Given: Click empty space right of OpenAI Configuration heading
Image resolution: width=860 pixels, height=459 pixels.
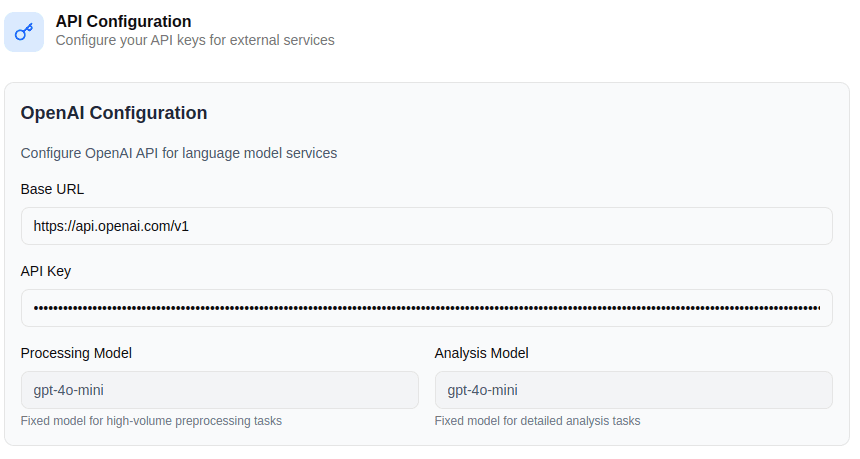Looking at the screenshot, I should point(520,113).
